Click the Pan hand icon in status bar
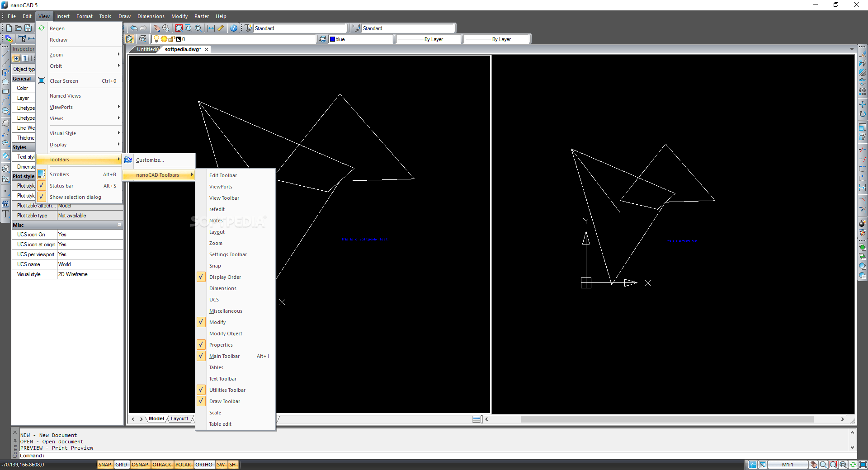The width and height of the screenshot is (868, 470). [x=814, y=465]
